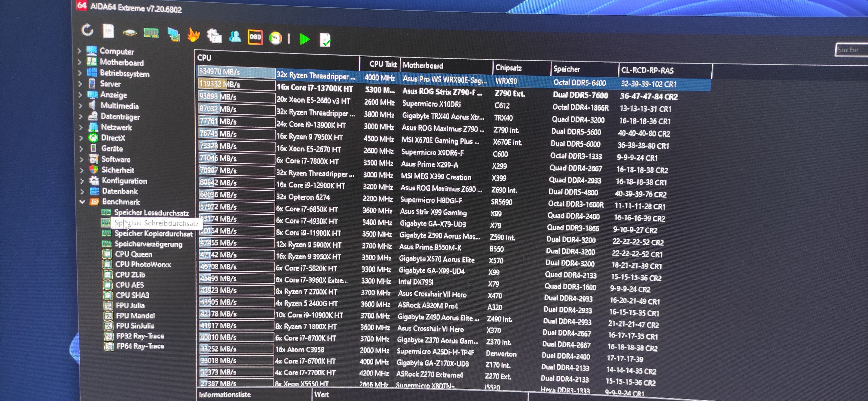Select the Datenbank database icon

[94, 191]
